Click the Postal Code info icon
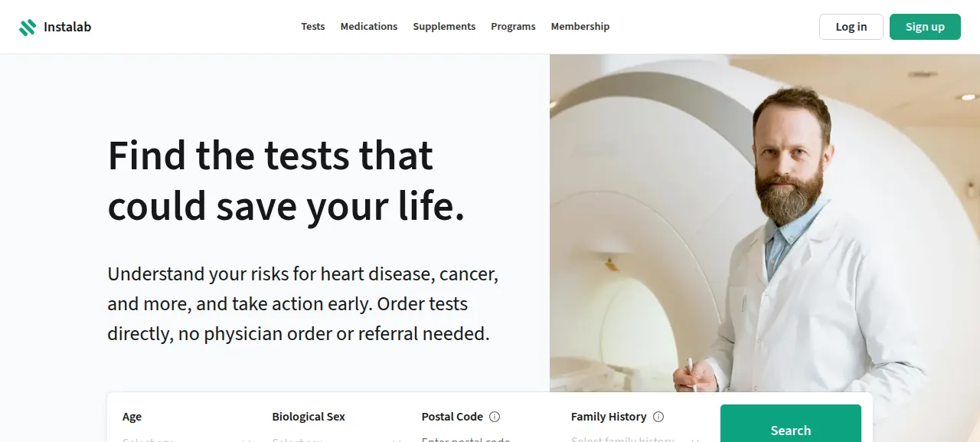 [495, 417]
